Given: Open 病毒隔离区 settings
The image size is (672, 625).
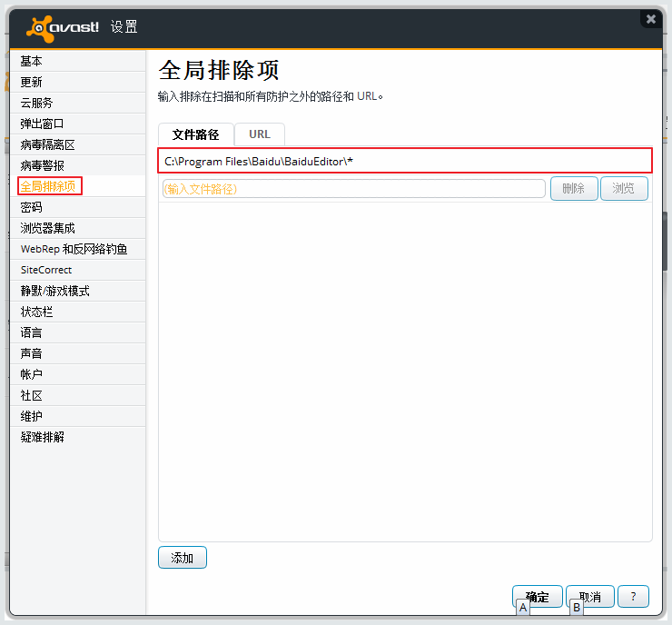Looking at the screenshot, I should [x=77, y=144].
